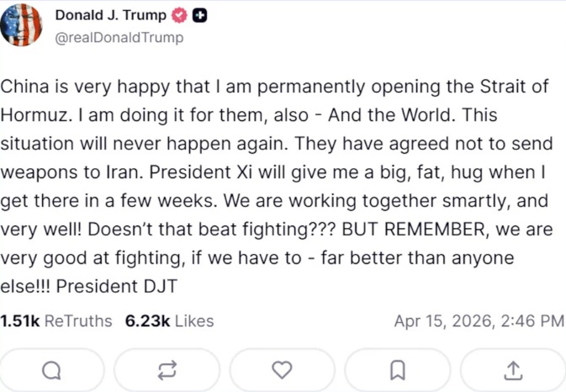Open the share upload icon
The height and width of the screenshot is (392, 566).
[x=513, y=370]
